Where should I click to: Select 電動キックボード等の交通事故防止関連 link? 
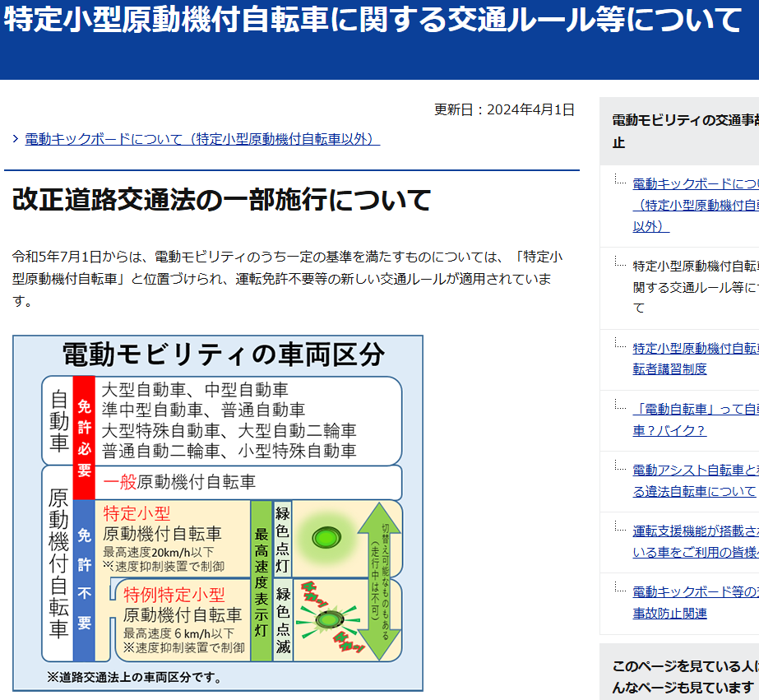tap(695, 594)
